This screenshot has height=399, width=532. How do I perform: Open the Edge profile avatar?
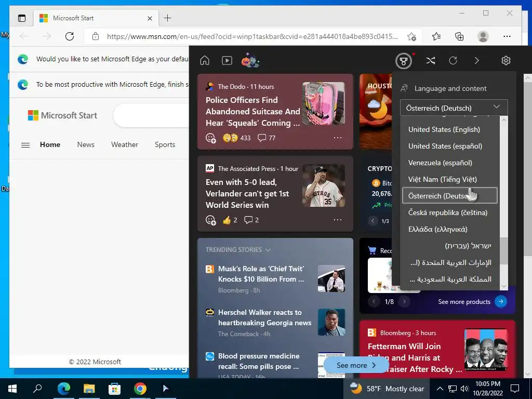coord(483,36)
